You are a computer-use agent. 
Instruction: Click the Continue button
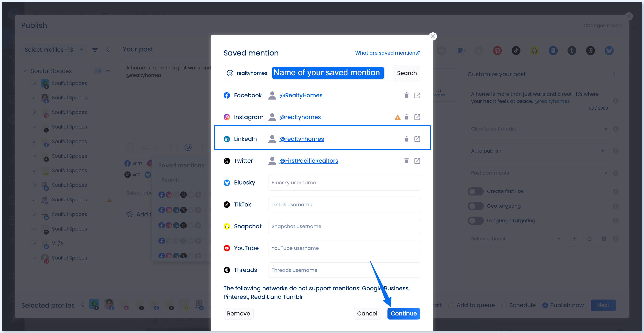403,313
